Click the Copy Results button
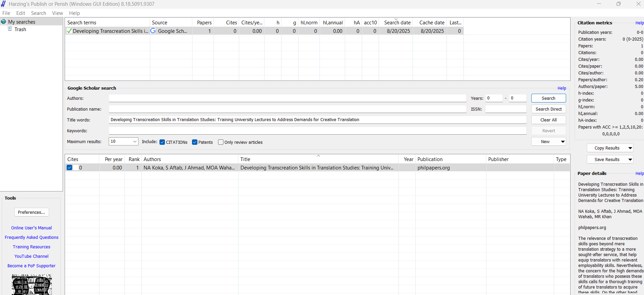The width and height of the screenshot is (644, 295). point(607,148)
